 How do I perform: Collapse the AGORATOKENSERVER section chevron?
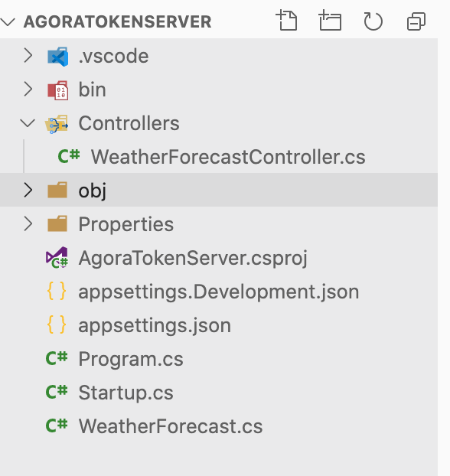8,22
